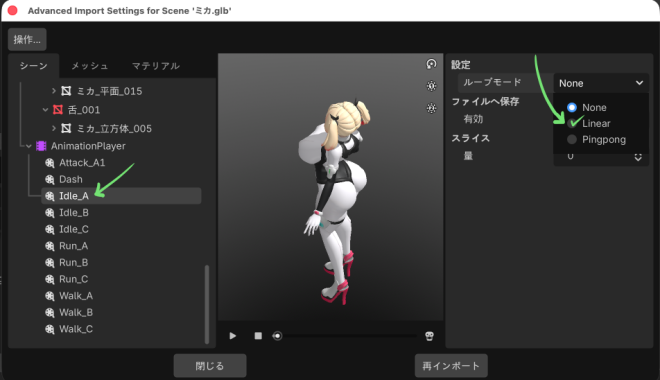Click the animation icon beside Idle_A

point(50,196)
